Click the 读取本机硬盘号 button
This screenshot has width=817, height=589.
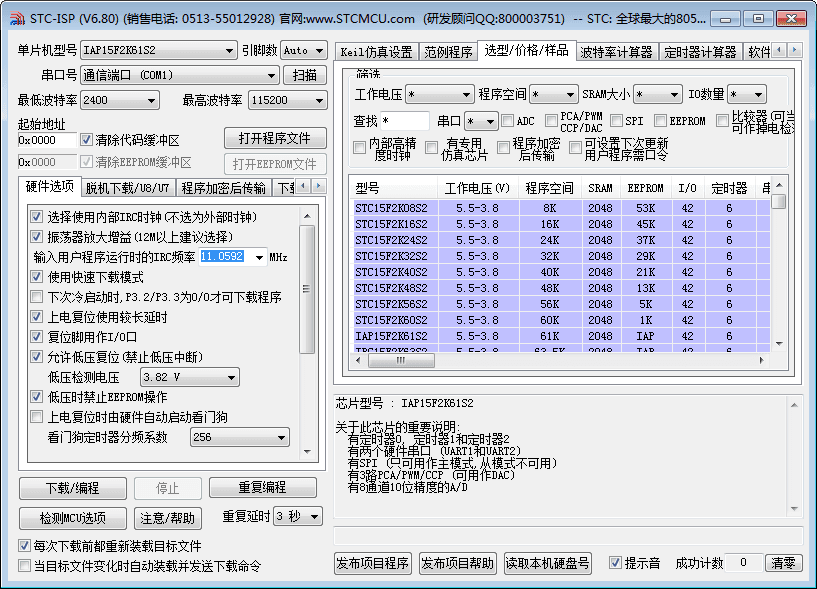coord(548,563)
